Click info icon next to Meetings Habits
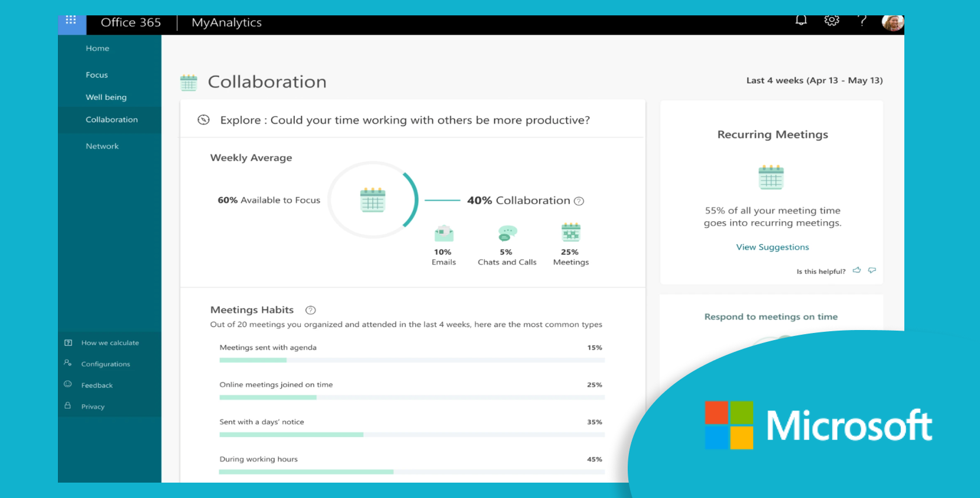980x498 pixels. tap(310, 310)
